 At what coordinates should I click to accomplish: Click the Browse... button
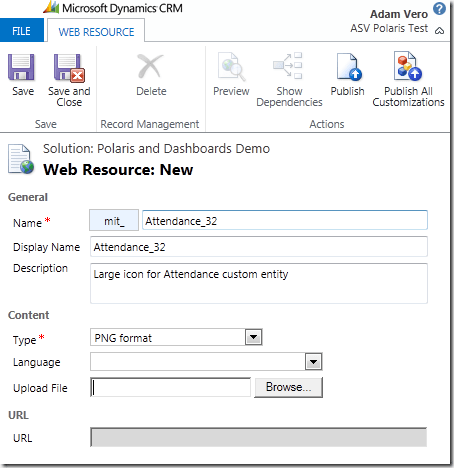pos(288,387)
